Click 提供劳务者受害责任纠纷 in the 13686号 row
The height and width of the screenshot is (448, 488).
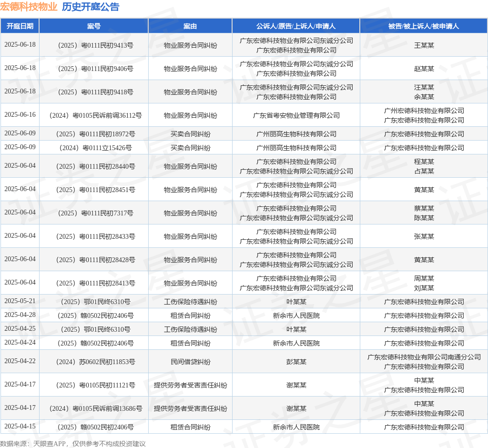pos(191,408)
